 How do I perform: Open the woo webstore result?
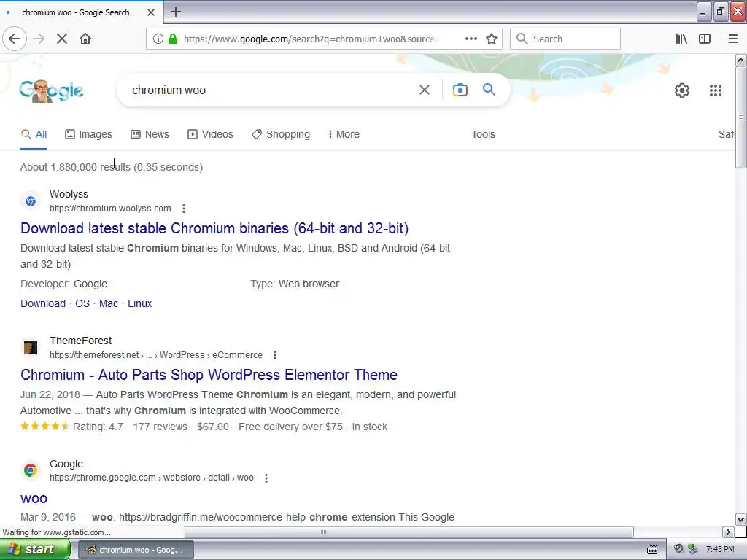pyautogui.click(x=34, y=499)
